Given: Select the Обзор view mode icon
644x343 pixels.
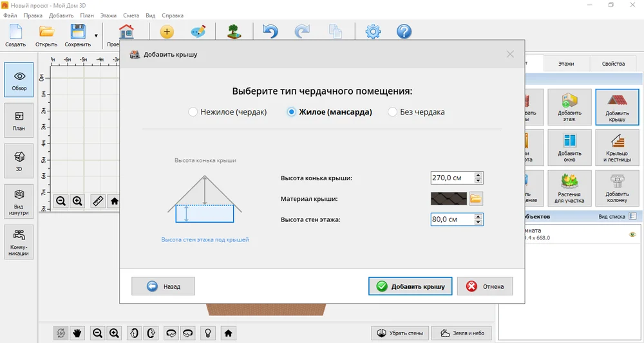Looking at the screenshot, I should click(19, 80).
